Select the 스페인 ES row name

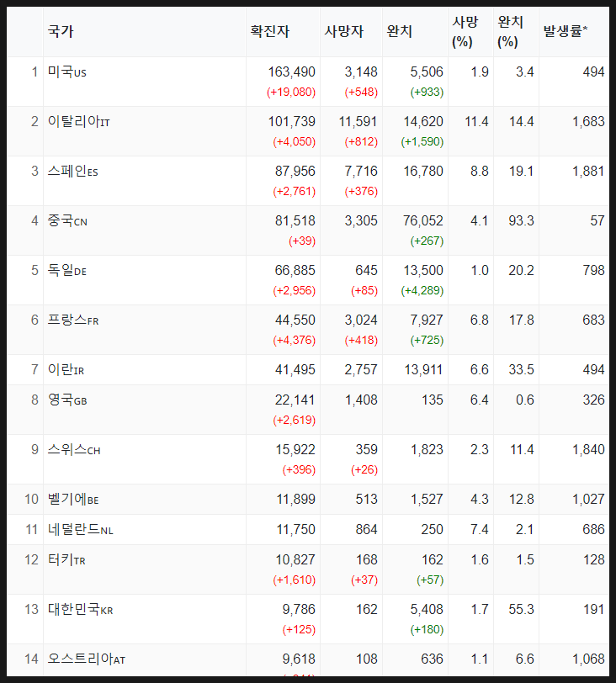[72, 171]
